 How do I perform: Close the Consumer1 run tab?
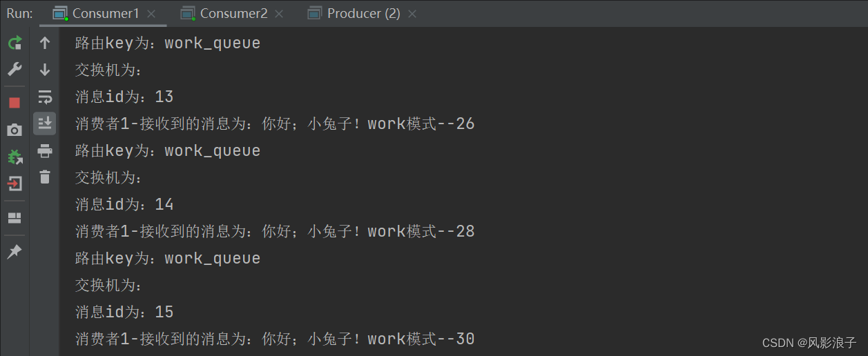151,14
